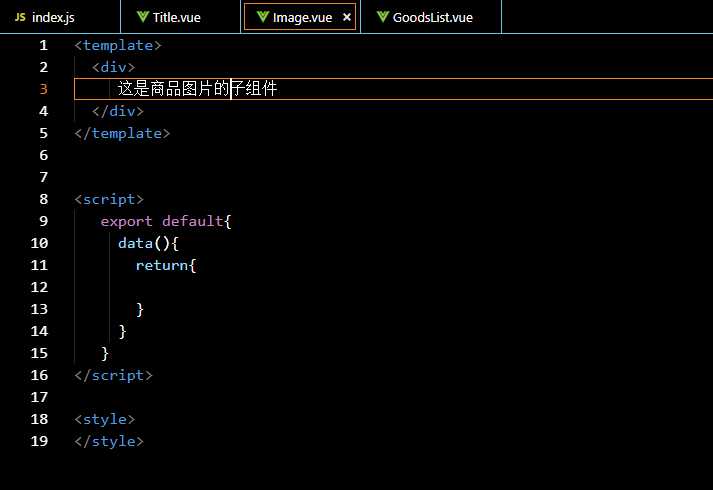
Task: Click the opening <div> tag on line 2
Action: (x=113, y=67)
